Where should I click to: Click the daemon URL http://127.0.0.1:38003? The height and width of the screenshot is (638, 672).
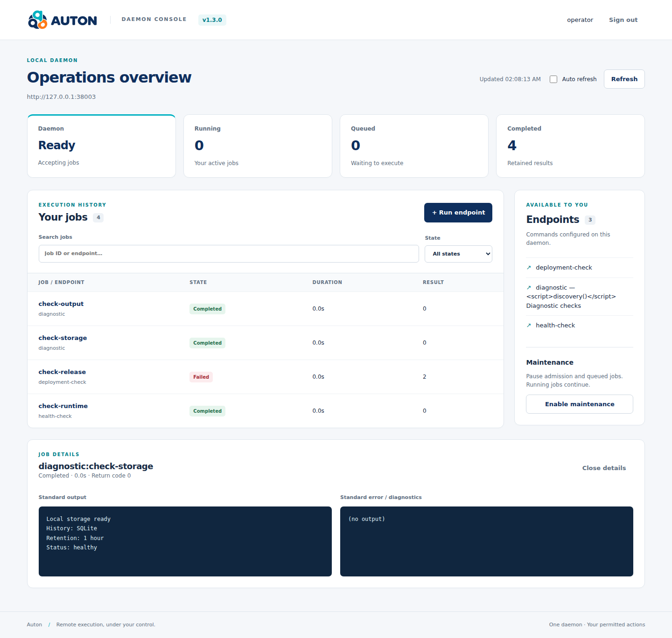[x=61, y=97]
